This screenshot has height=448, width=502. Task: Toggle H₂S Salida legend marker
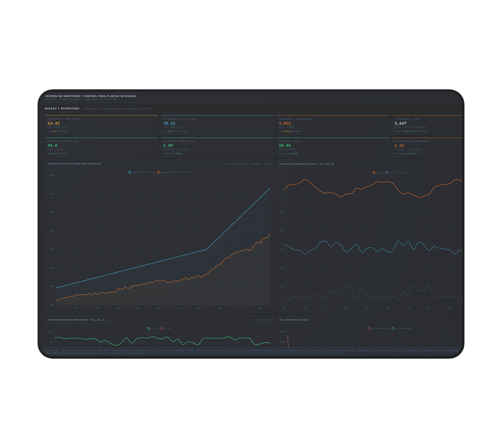393,328
